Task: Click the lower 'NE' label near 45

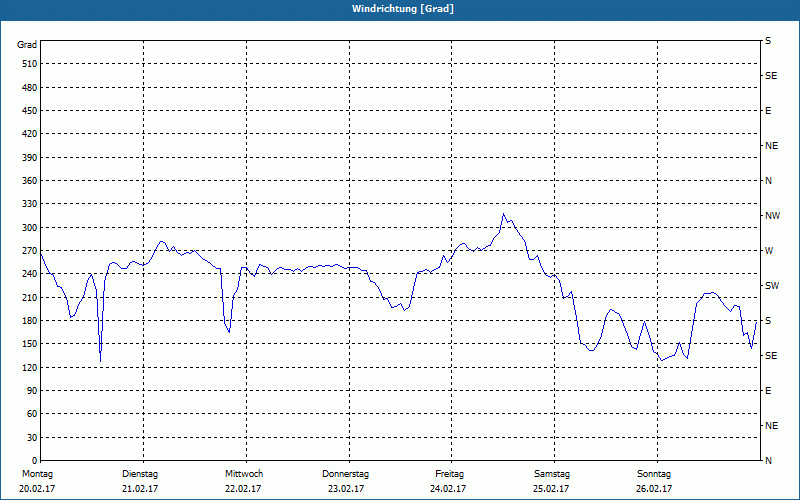Action: click(x=771, y=426)
